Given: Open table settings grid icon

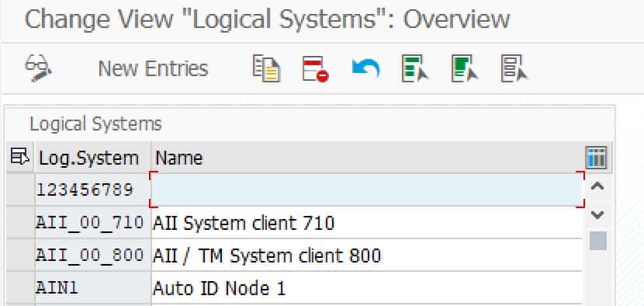Looking at the screenshot, I should click(x=596, y=158).
